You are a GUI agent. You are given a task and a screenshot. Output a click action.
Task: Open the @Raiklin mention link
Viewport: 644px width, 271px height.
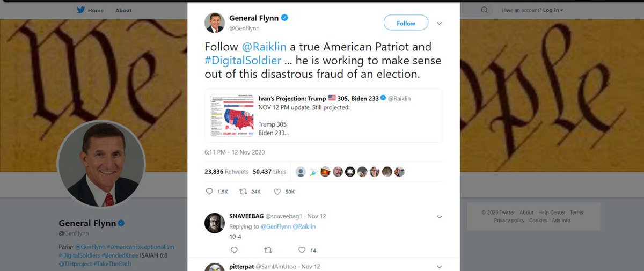[x=264, y=47]
